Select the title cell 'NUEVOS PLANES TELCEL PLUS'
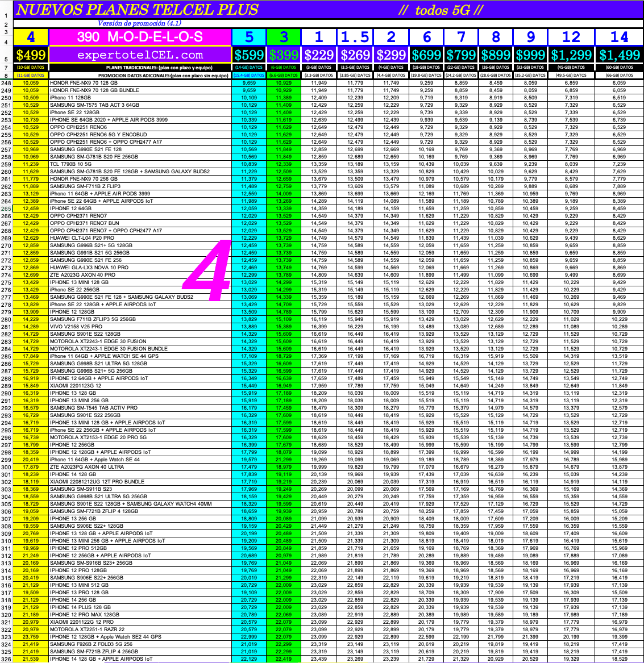Image resolution: width=644 pixels, height=663 pixels. pyautogui.click(x=137, y=10)
